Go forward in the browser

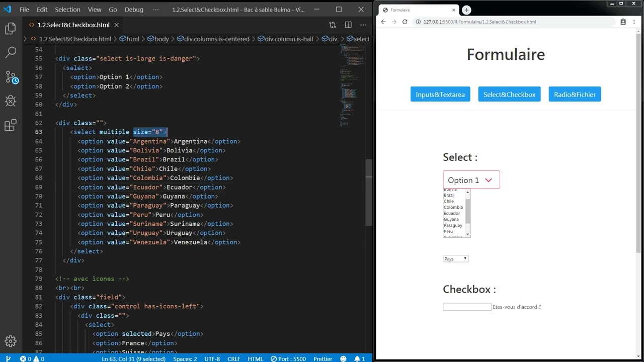coord(394,22)
